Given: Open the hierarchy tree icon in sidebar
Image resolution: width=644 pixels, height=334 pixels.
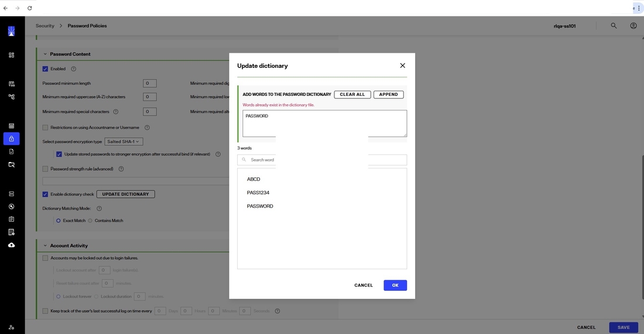Looking at the screenshot, I should coord(12,97).
